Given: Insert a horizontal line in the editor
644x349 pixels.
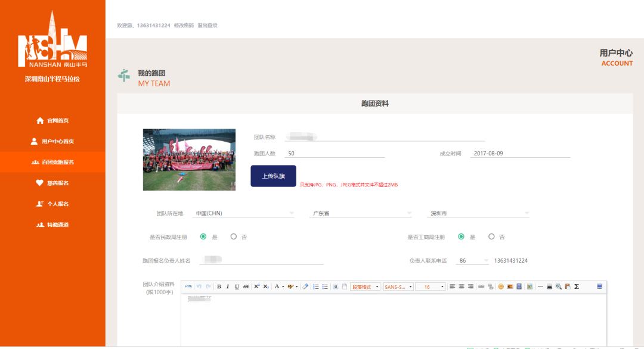Looking at the screenshot, I should coord(540,286).
